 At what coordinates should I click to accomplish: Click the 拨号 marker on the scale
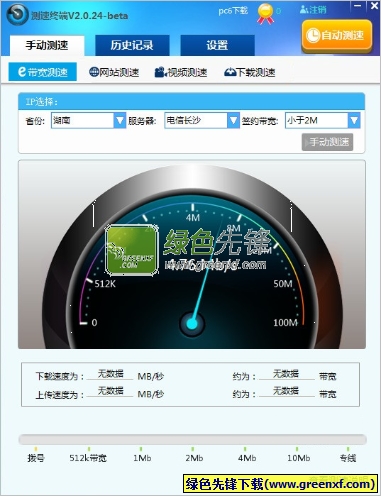pos(36,458)
